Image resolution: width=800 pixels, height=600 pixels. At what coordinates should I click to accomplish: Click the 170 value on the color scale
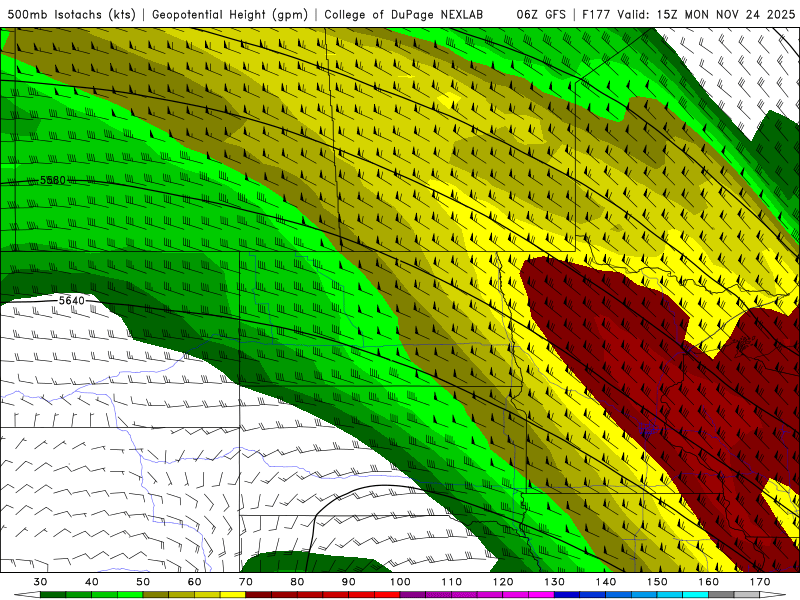pyautogui.click(x=760, y=582)
